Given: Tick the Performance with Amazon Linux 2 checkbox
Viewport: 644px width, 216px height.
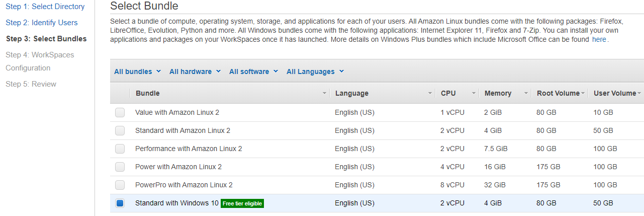Looking at the screenshot, I should [120, 149].
